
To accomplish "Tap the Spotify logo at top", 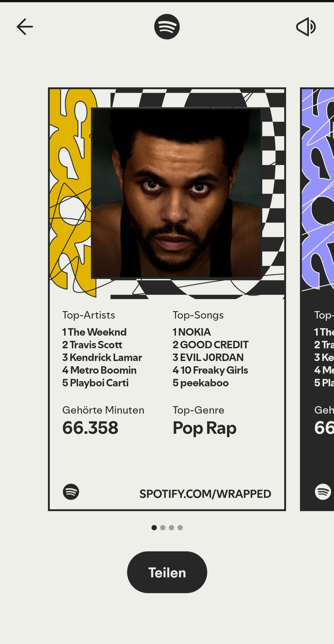I will pyautogui.click(x=167, y=27).
